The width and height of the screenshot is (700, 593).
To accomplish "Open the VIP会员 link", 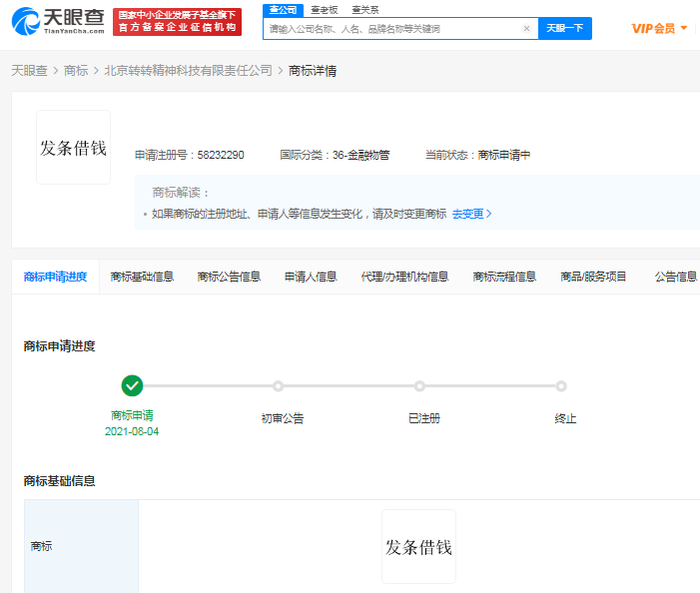I will click(653, 29).
